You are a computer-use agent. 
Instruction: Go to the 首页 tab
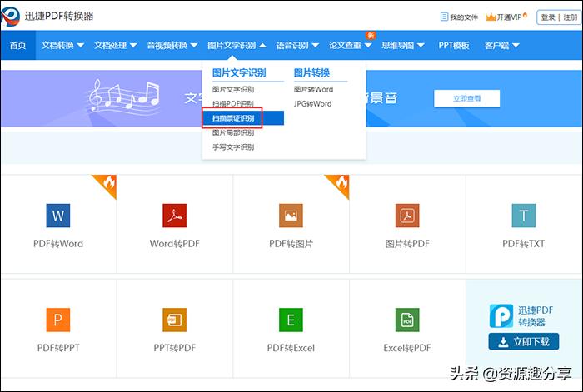(17, 45)
